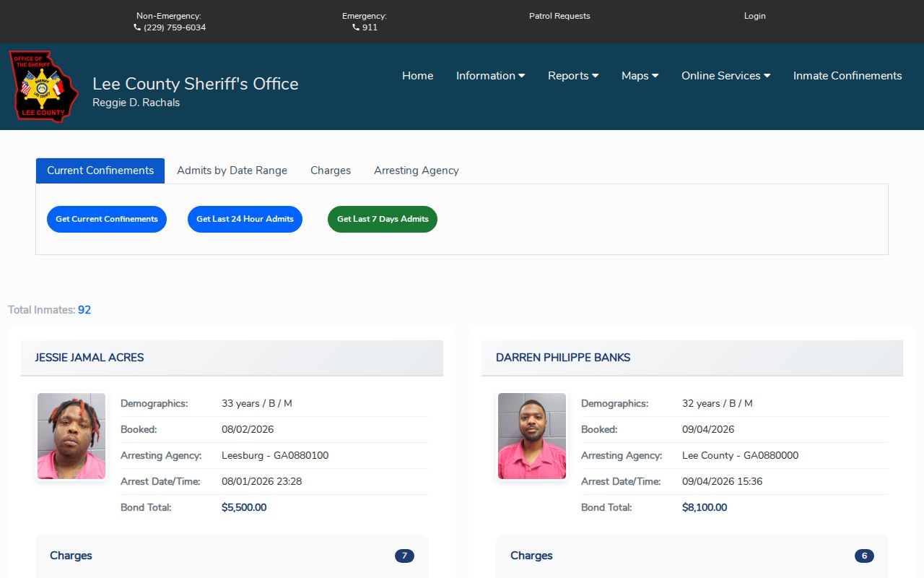Image resolution: width=924 pixels, height=578 pixels.
Task: Click Get Last 24 Hour Admits button
Action: pos(245,219)
